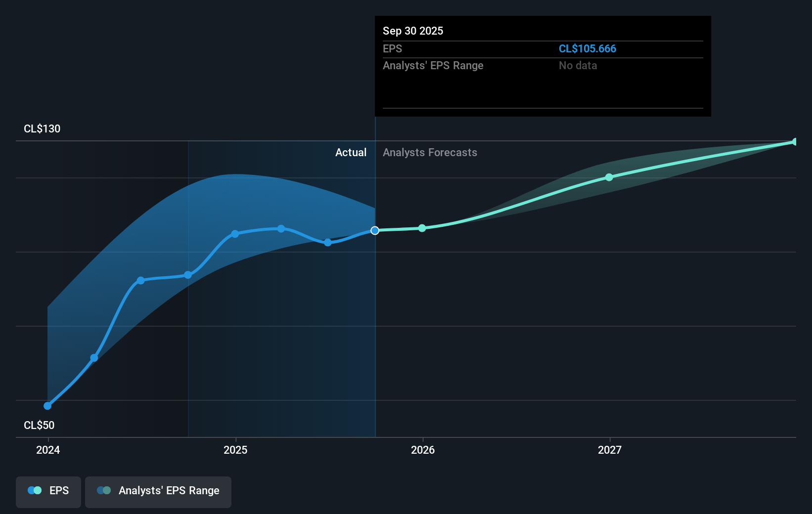Switch to the Actual section of the chart

[351, 153]
